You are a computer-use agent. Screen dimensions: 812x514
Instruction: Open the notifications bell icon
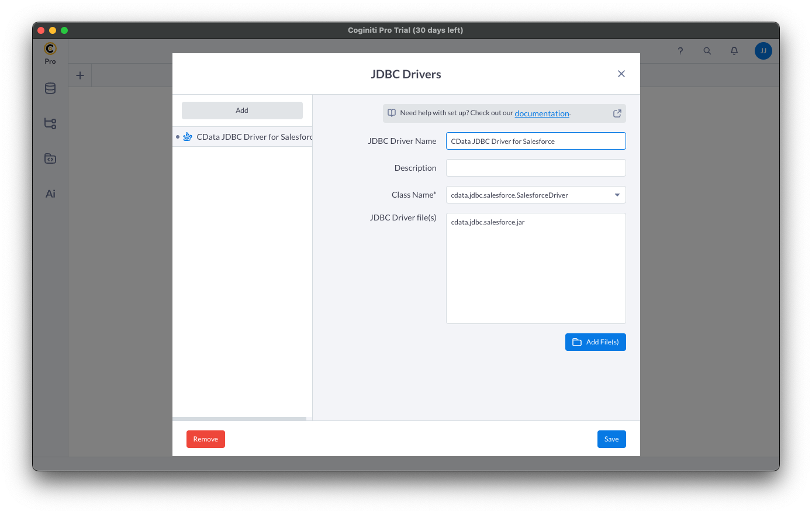(734, 51)
